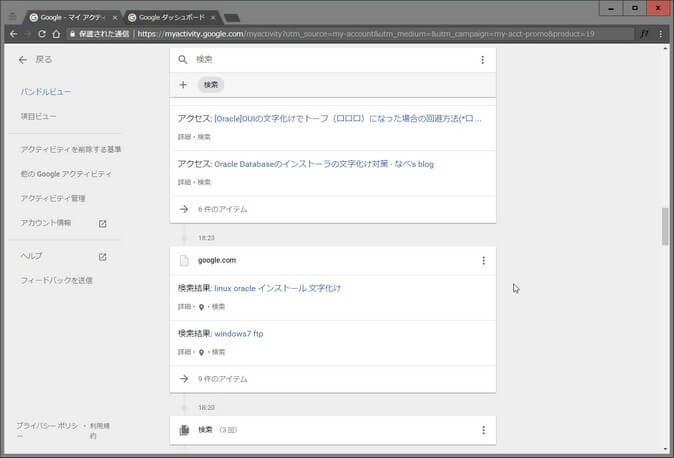
Task: Click the external link icon beside ヘルプ
Action: pos(102,257)
